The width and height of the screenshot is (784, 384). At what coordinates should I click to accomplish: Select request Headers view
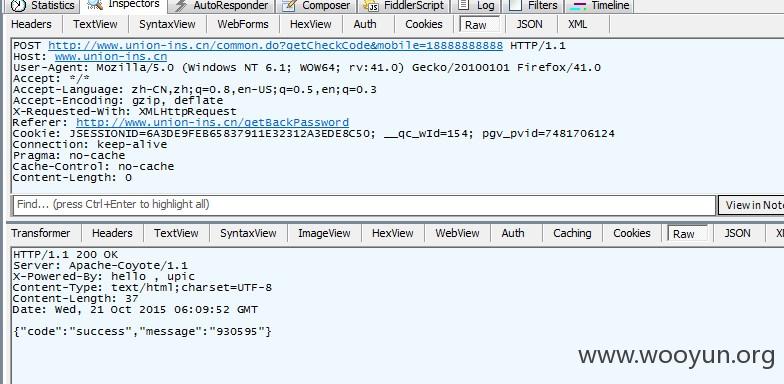(32, 24)
